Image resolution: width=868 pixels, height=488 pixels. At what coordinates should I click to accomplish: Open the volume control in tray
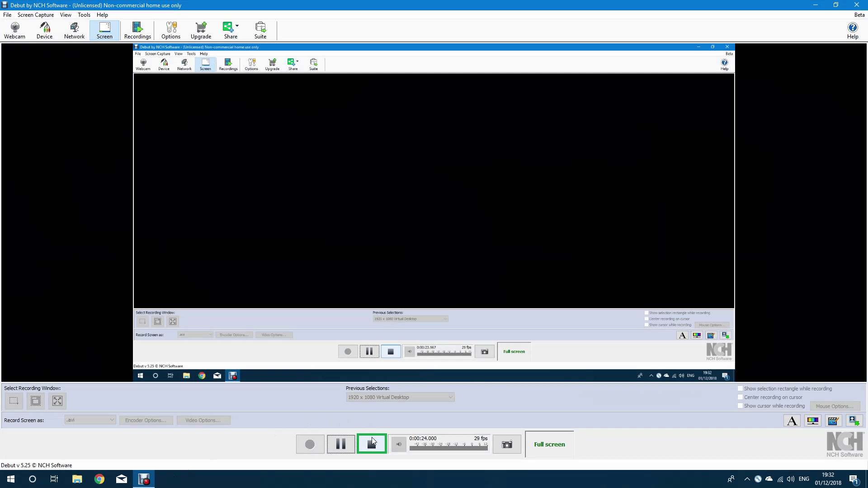[791, 479]
